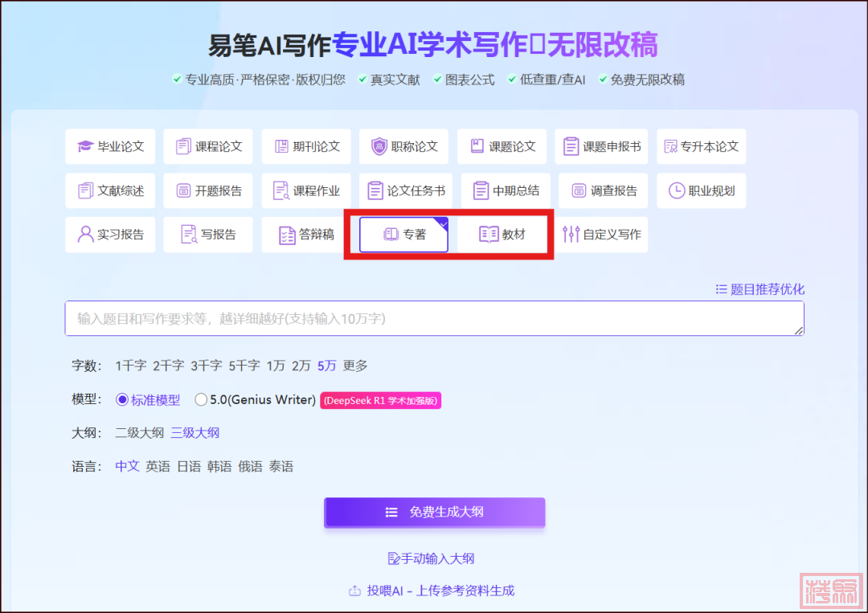Click the person icon for 实习报告
The height and width of the screenshot is (613, 868).
click(x=85, y=235)
